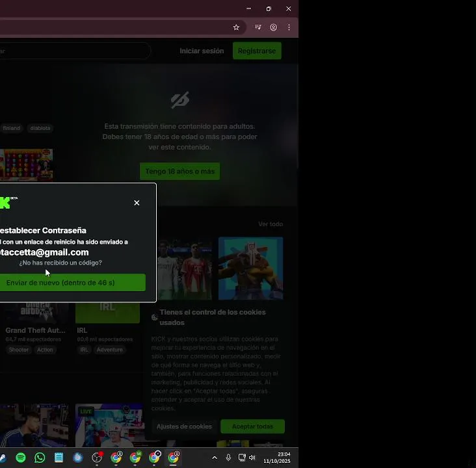Click the IRL tag under IRL category
Viewport: 476px width, 468px height.
84,350
